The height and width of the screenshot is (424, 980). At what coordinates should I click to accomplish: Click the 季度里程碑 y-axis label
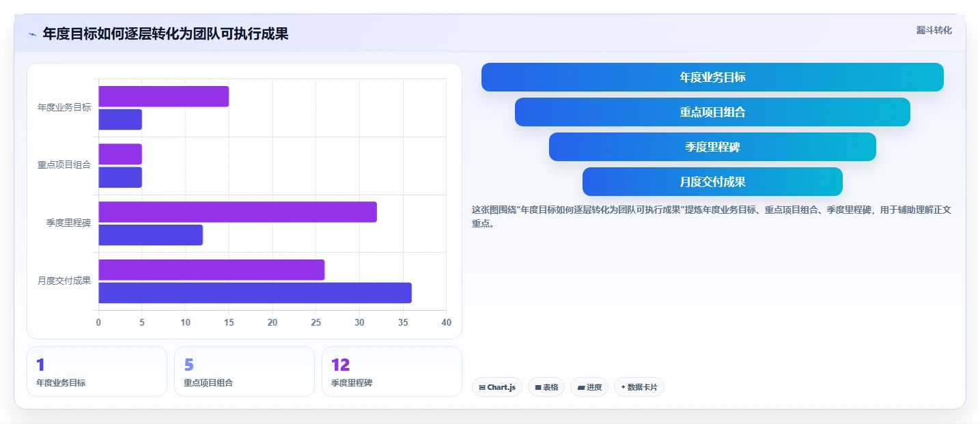(x=69, y=223)
